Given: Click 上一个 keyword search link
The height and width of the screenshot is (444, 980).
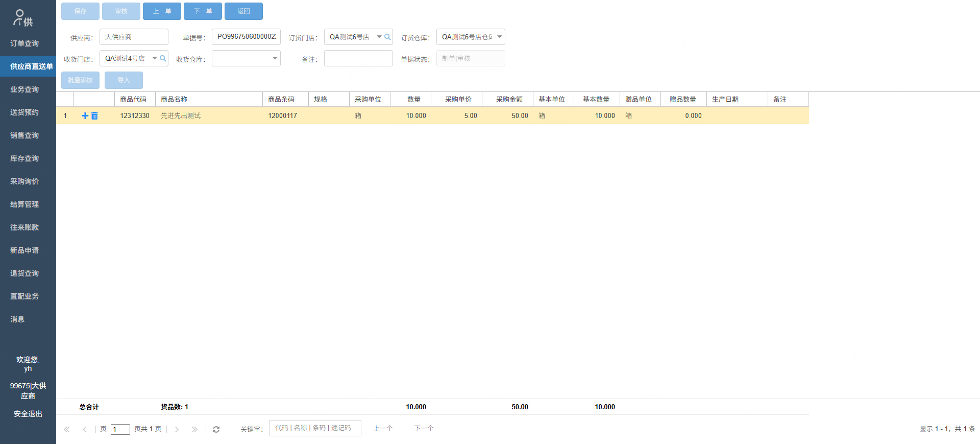Looking at the screenshot, I should pyautogui.click(x=383, y=429).
